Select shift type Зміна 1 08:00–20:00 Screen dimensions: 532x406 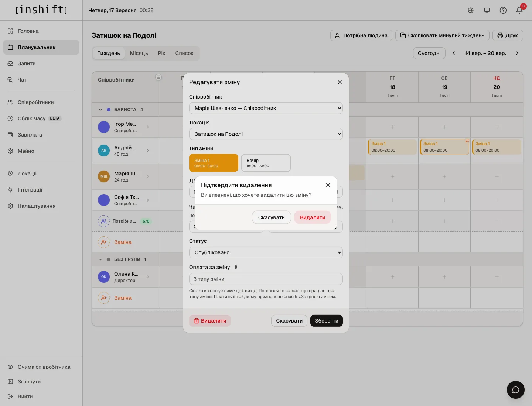(x=214, y=163)
